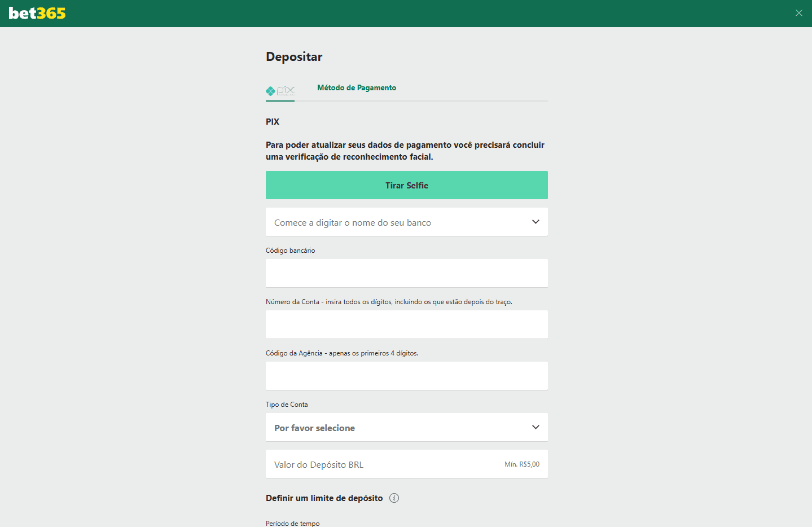Click the facial verification notice text
This screenshot has width=812, height=527.
tap(405, 151)
